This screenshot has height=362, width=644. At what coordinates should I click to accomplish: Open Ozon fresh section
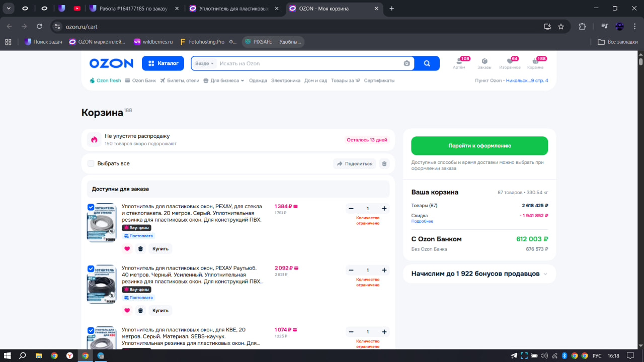point(105,80)
